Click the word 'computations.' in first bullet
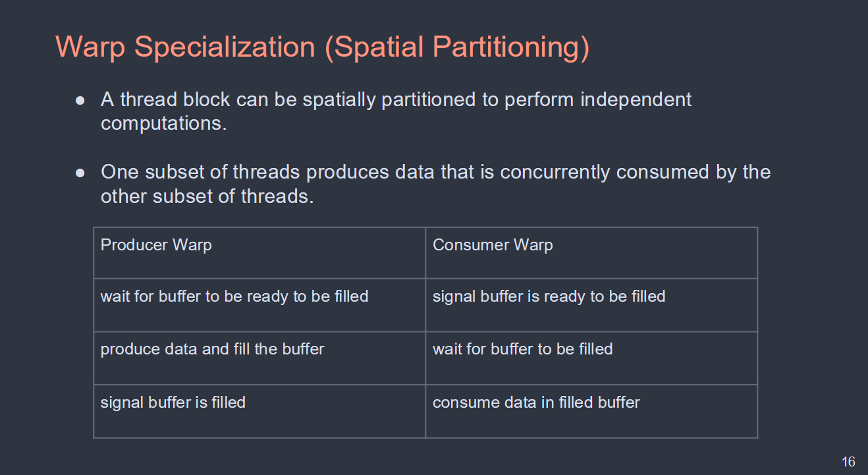Image resolution: width=868 pixels, height=475 pixels. [163, 124]
